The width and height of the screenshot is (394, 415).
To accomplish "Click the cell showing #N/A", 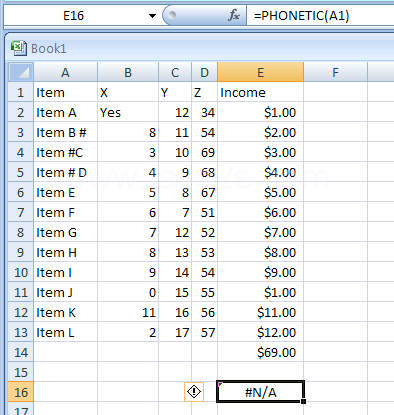I will tap(260, 392).
